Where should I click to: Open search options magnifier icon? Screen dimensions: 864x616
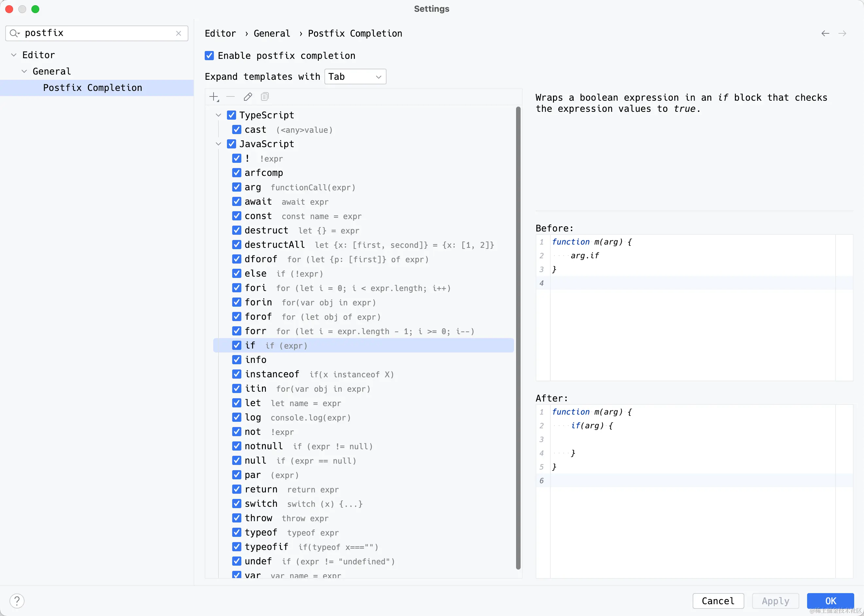point(14,33)
